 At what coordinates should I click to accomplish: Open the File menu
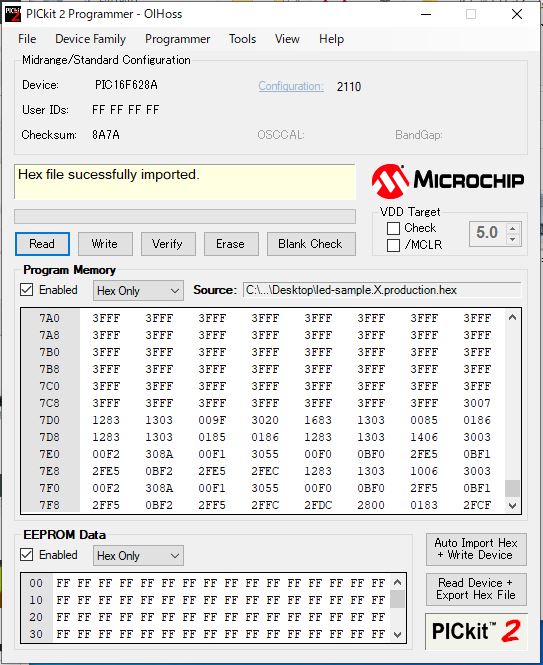click(27, 39)
